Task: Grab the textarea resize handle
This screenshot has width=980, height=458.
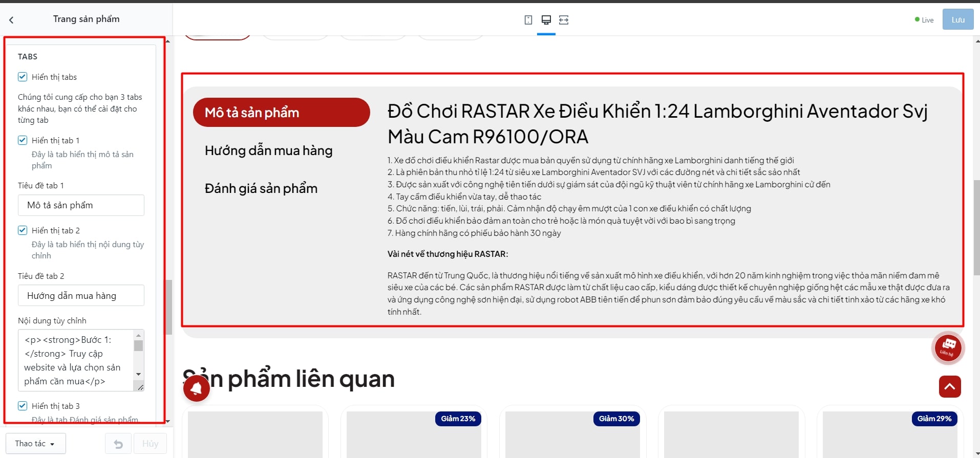Action: coord(140,387)
